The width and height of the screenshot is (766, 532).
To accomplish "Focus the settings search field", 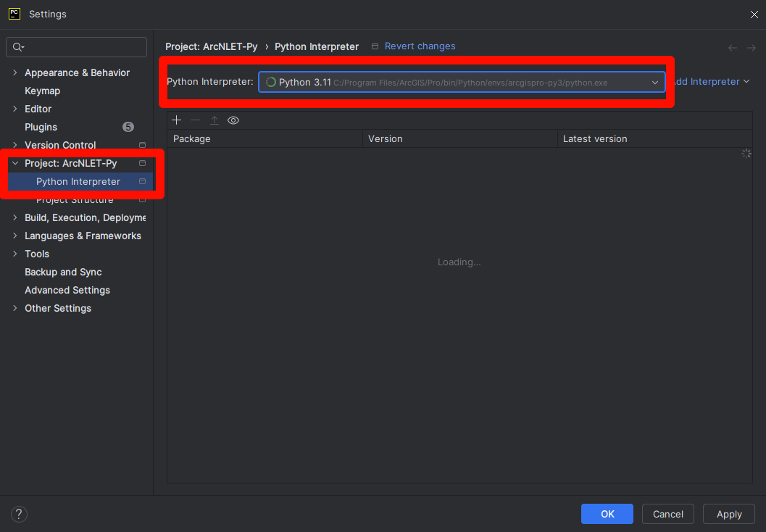I will pos(77,47).
